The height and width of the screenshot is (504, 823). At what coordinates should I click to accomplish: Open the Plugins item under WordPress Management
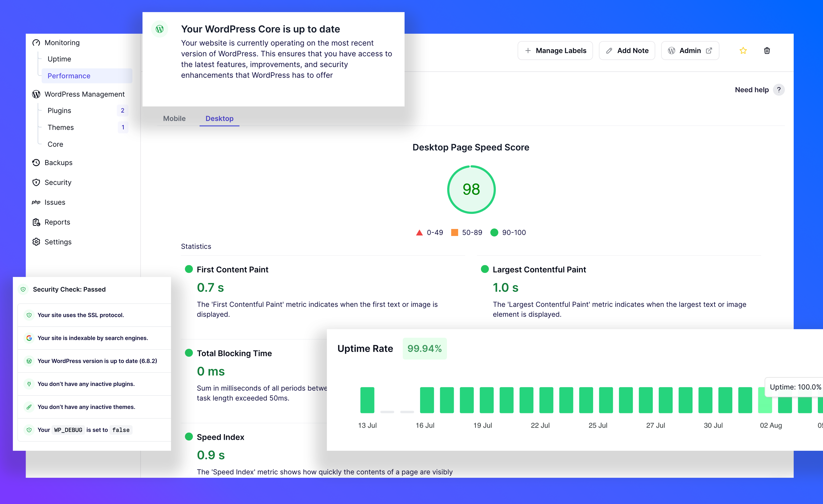point(59,111)
